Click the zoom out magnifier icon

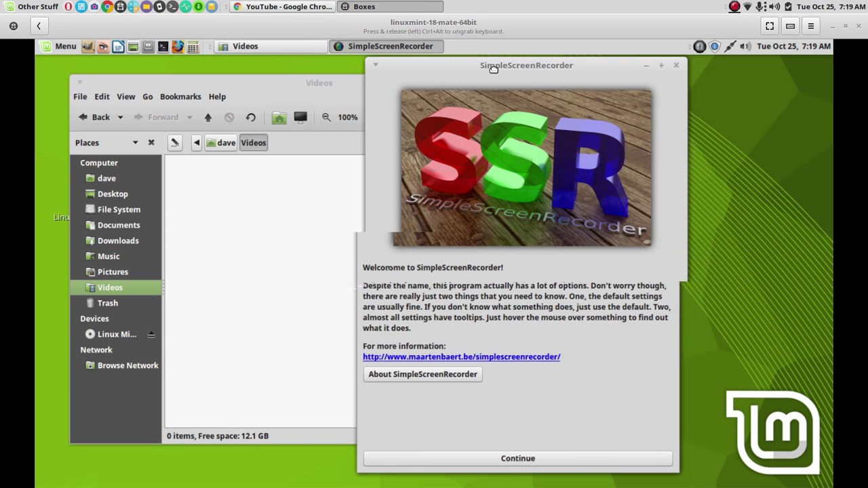click(x=326, y=117)
